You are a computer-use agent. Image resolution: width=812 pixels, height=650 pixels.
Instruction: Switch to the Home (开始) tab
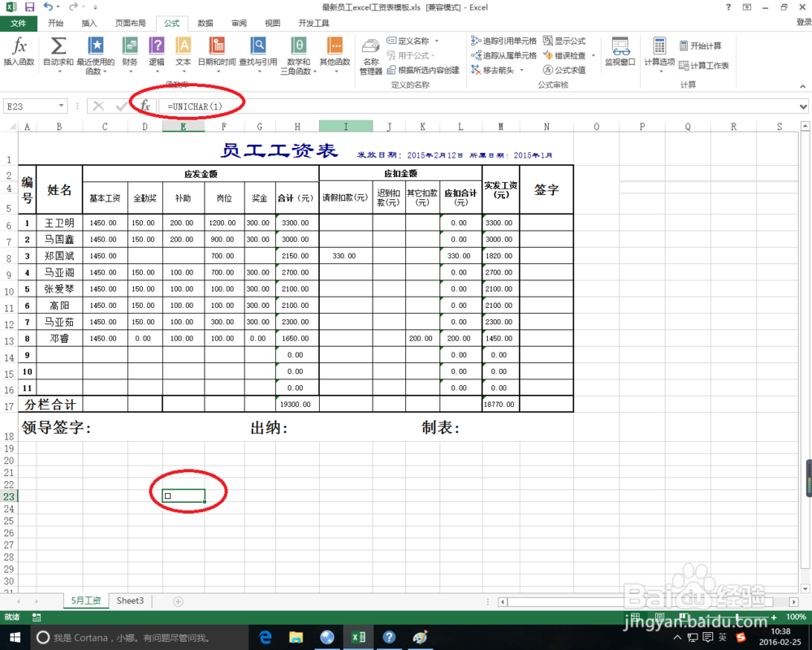[x=55, y=24]
